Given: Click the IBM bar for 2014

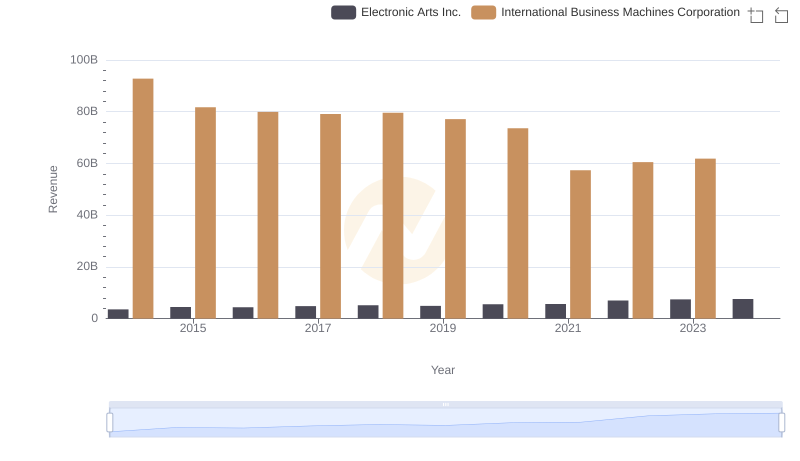Looking at the screenshot, I should (143, 198).
